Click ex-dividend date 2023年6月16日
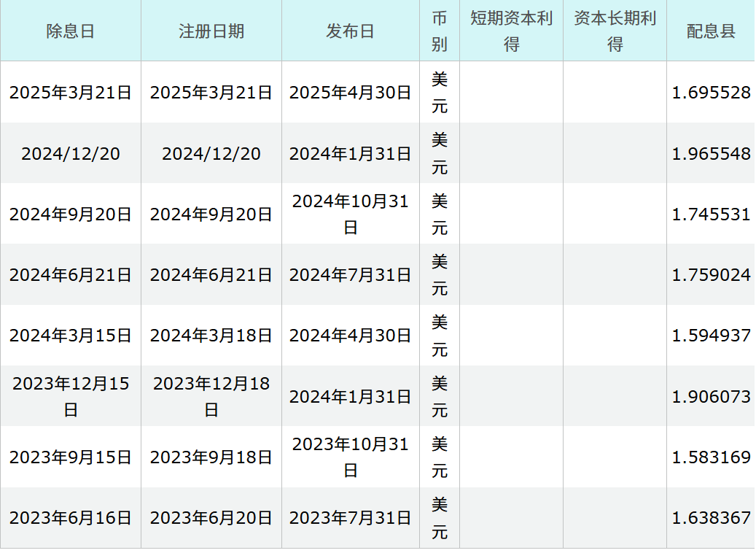This screenshot has height=553, width=756. (71, 518)
